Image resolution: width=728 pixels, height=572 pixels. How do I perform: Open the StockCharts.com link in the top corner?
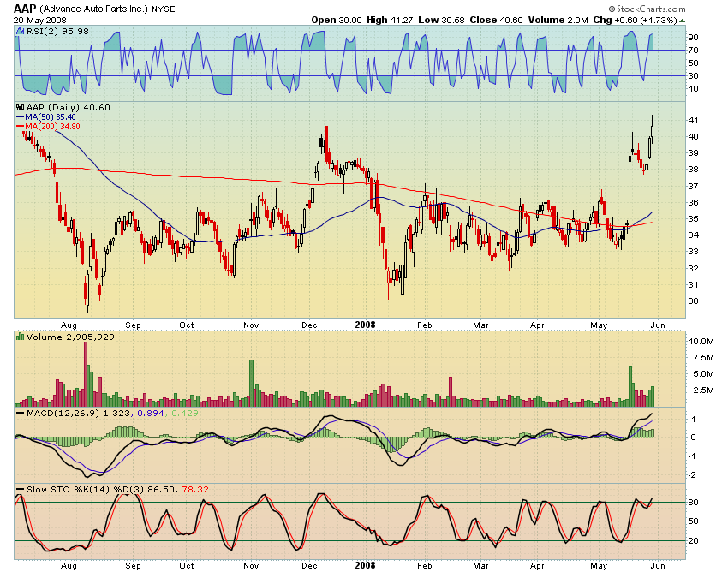point(647,9)
